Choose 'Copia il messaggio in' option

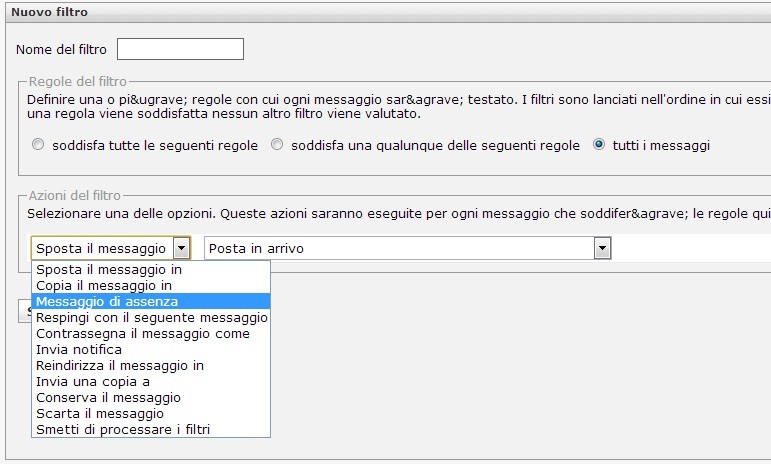click(104, 286)
